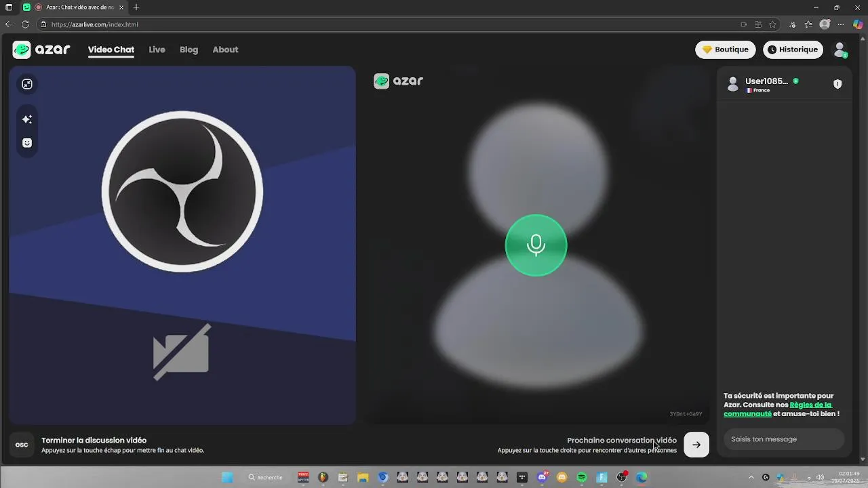Toggle the green microphone button
The height and width of the screenshot is (488, 868).
click(536, 245)
